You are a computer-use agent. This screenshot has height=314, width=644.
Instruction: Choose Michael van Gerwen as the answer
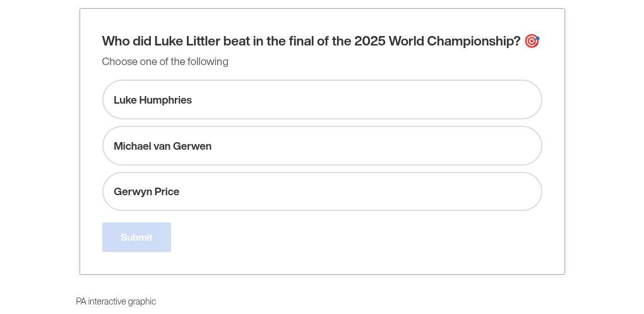click(322, 146)
